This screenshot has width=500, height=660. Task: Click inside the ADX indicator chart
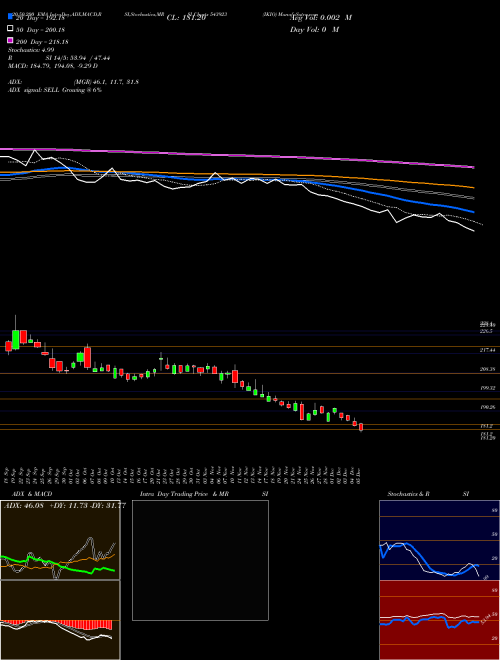point(60,540)
